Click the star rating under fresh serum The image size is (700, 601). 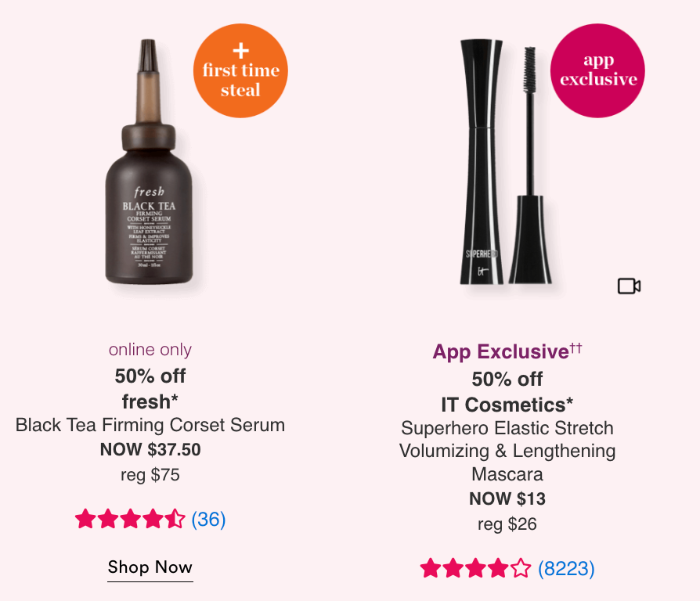(130, 519)
